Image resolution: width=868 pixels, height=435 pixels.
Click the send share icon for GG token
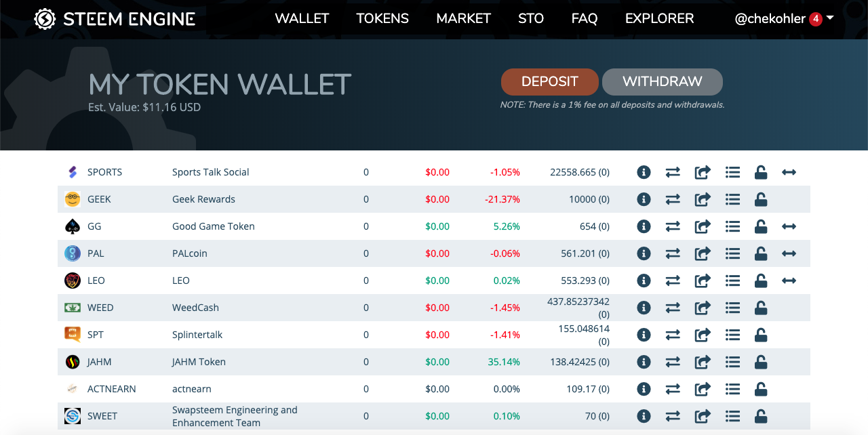point(703,226)
